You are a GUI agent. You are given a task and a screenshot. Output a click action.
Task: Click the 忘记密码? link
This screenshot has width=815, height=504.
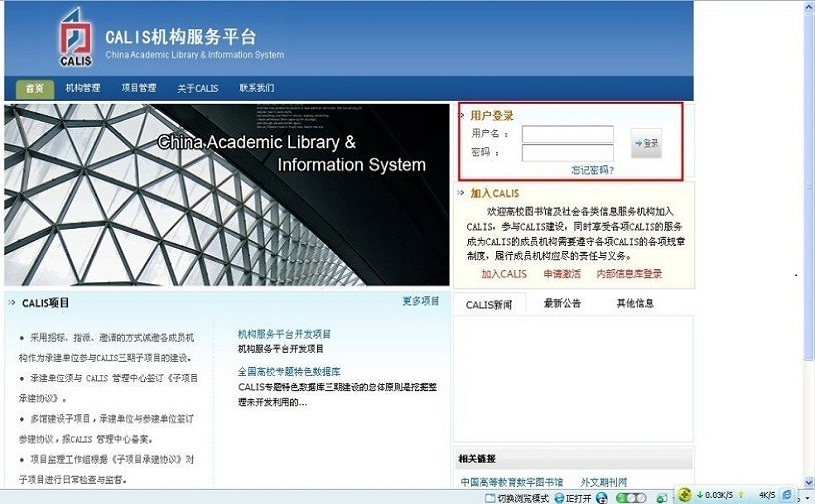tap(592, 170)
